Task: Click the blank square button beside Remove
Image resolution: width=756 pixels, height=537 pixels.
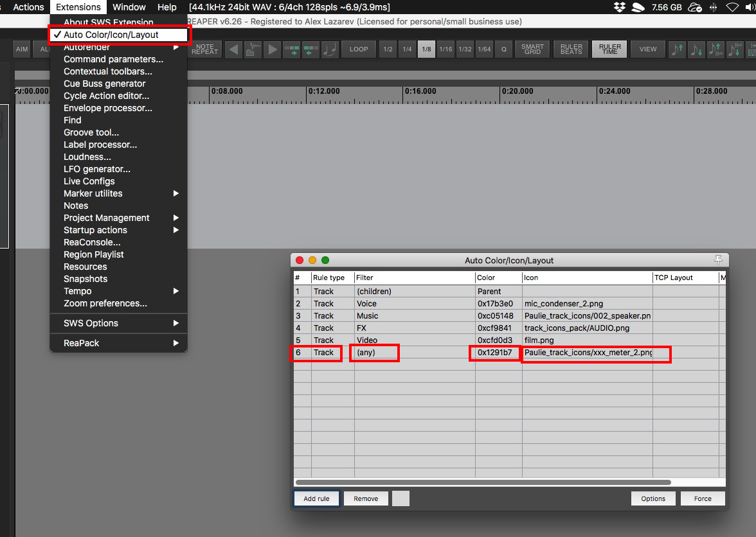Action: pyautogui.click(x=401, y=498)
